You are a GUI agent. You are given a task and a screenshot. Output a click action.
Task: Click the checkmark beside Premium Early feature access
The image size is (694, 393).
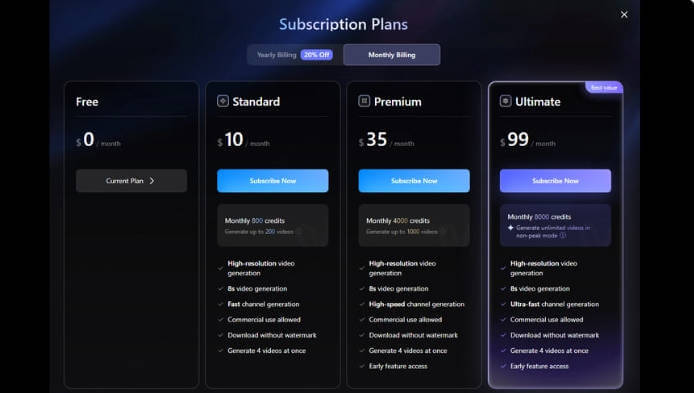[362, 366]
